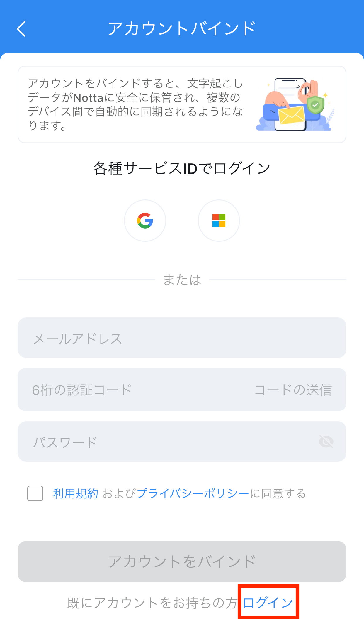Focus the 6桁の認証コード field
This screenshot has width=364, height=619.
pyautogui.click(x=129, y=390)
